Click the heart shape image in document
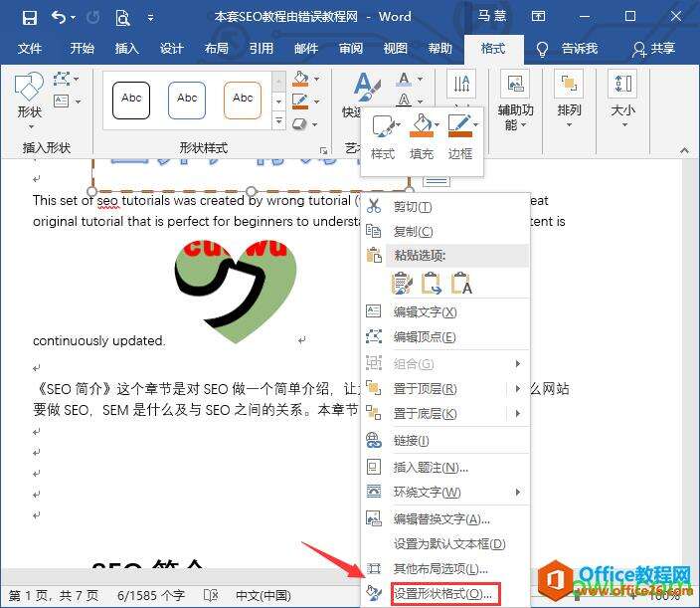The width and height of the screenshot is (700, 608). point(236,292)
